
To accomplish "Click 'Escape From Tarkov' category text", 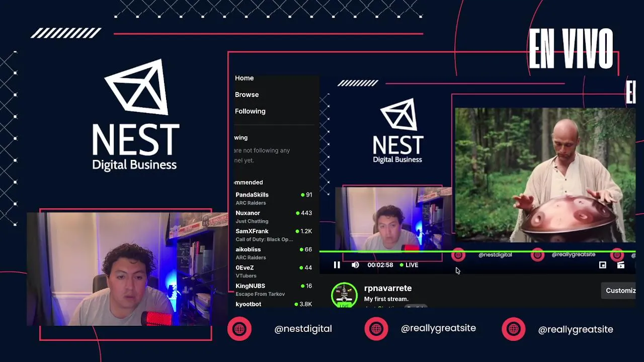I will [260, 294].
